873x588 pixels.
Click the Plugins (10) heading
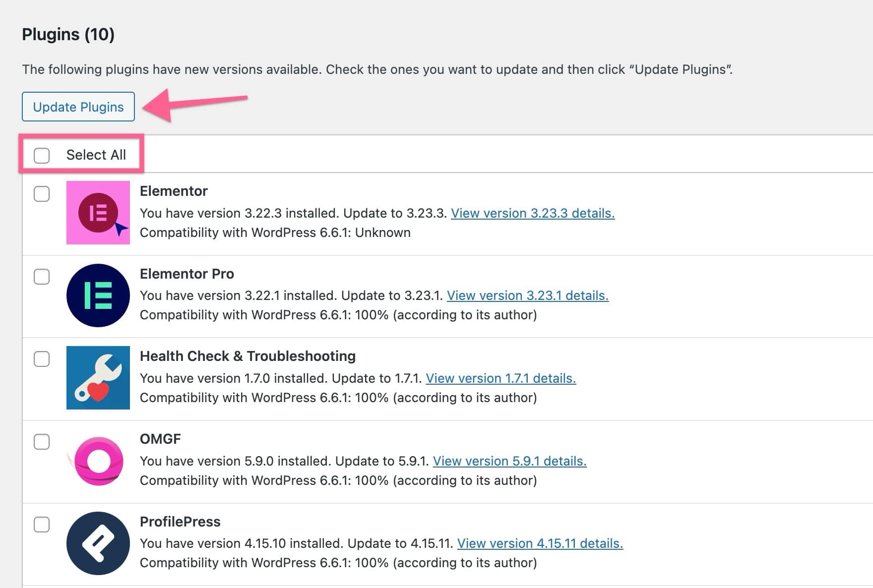(x=67, y=34)
